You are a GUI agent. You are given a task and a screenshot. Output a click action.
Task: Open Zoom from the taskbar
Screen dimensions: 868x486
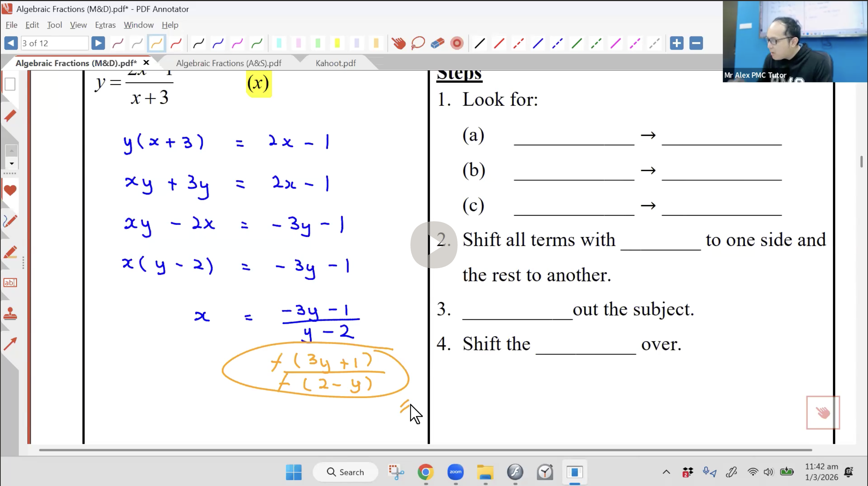(455, 472)
